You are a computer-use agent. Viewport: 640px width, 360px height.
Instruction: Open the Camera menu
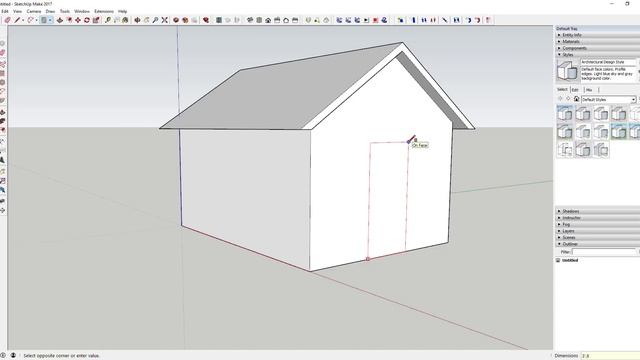[x=34, y=11]
